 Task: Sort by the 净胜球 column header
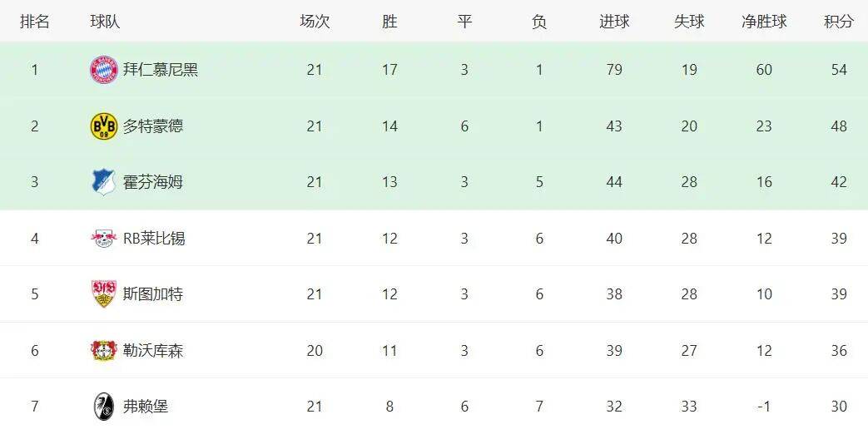[x=764, y=22]
